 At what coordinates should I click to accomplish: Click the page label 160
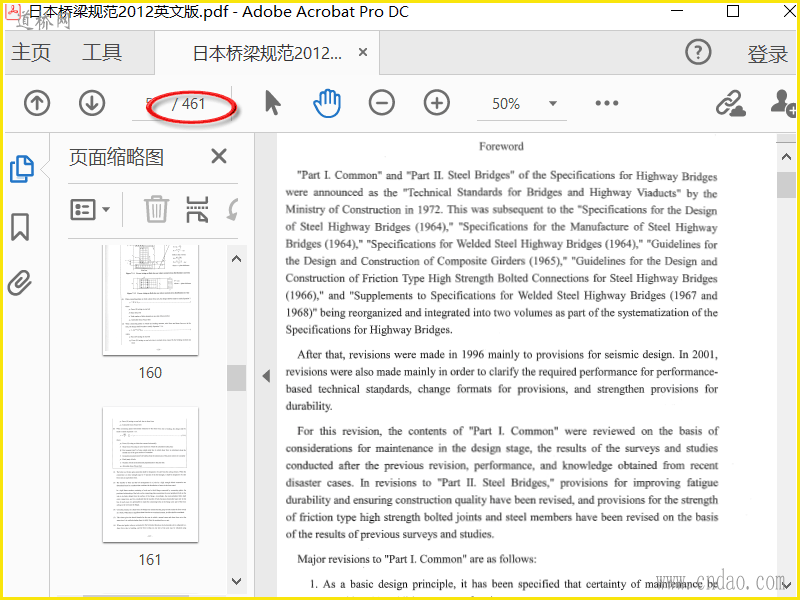[150, 372]
